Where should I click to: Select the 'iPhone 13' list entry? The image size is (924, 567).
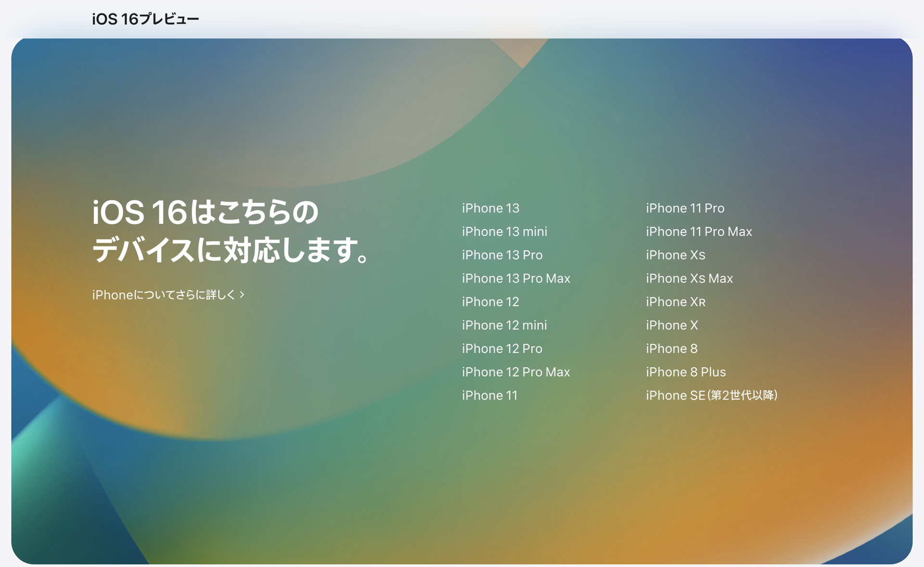tap(490, 208)
